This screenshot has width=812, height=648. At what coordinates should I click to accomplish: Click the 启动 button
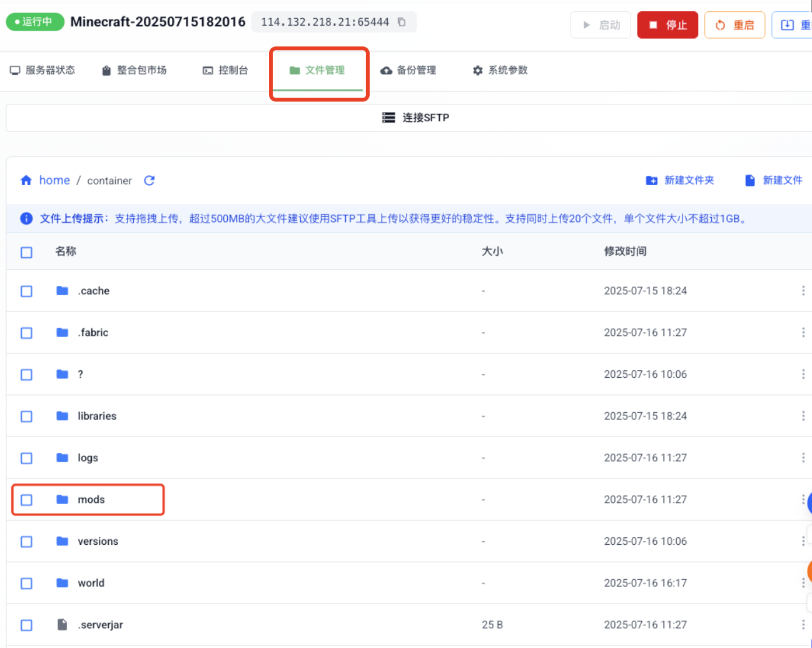click(601, 25)
